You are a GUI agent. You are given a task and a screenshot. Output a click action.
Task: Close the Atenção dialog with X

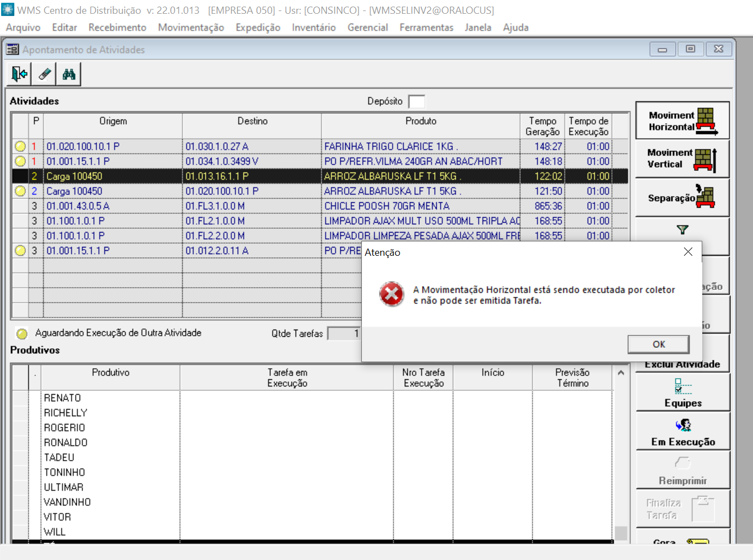coord(688,252)
